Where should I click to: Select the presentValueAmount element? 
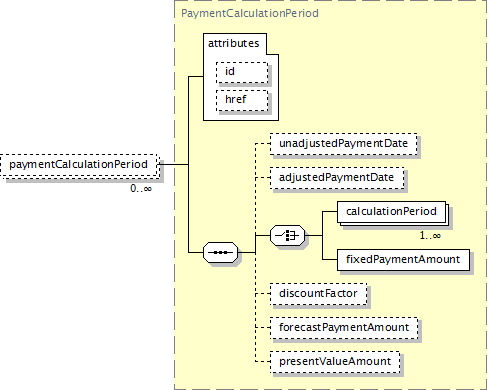coord(335,362)
